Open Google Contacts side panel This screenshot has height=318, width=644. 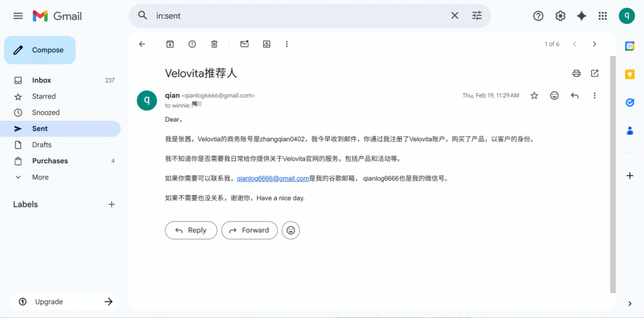630,131
